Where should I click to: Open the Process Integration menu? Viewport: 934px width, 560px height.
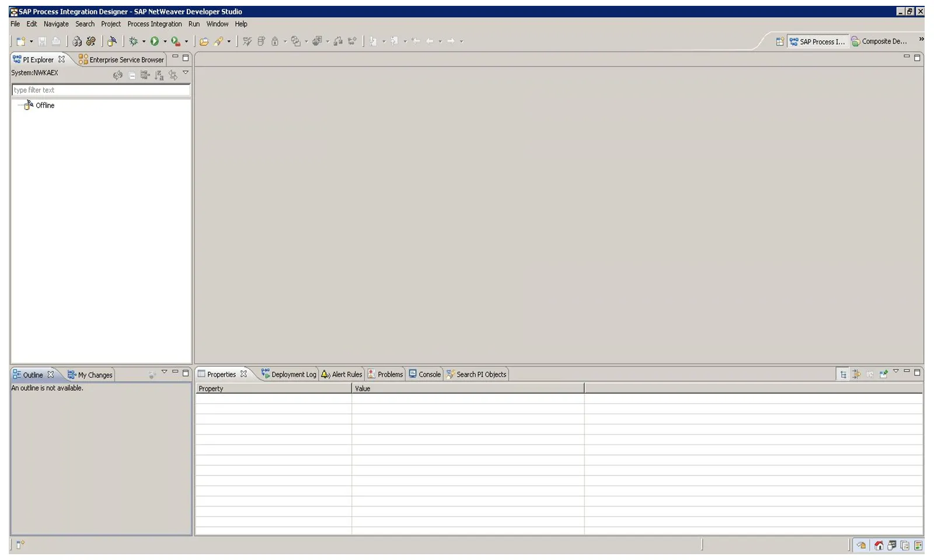point(154,24)
